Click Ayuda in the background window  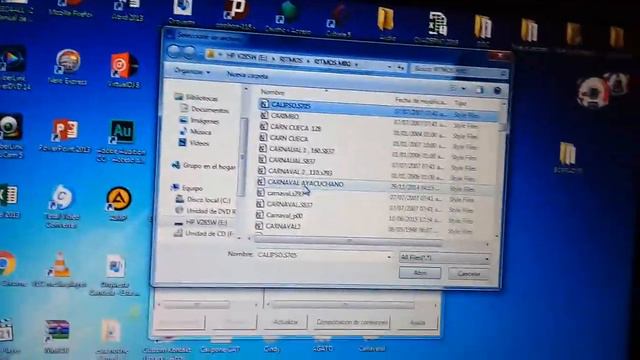[x=417, y=322]
